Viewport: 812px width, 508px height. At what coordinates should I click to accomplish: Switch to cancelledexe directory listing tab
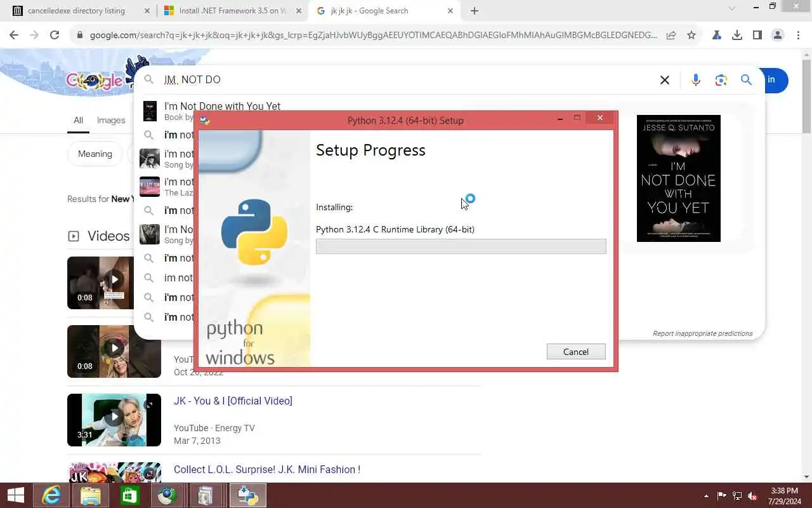[x=77, y=11]
